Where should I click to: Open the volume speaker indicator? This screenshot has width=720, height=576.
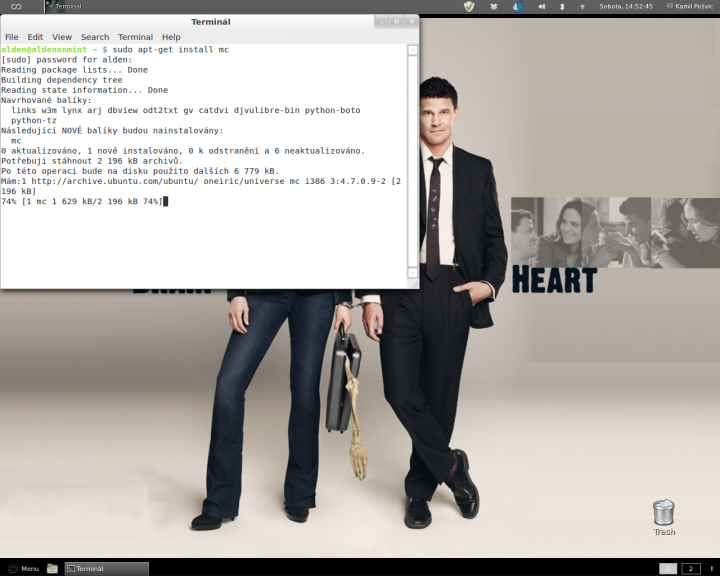point(542,6)
